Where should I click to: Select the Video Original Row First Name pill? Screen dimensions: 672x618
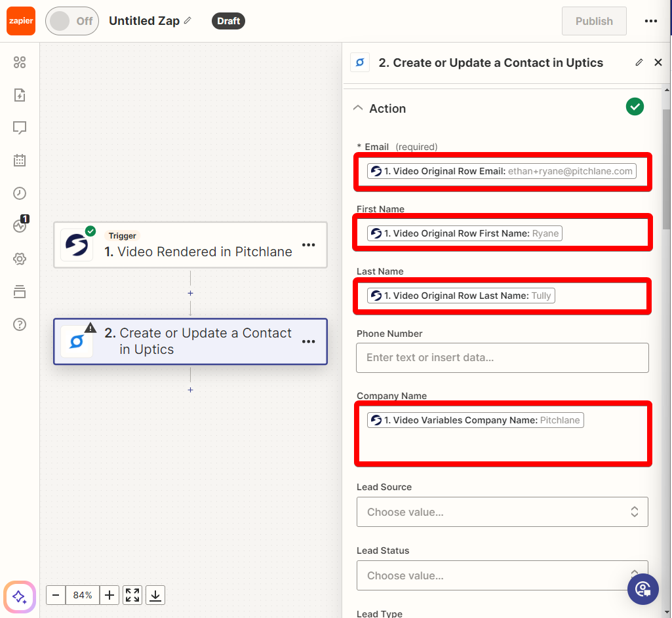tap(465, 233)
